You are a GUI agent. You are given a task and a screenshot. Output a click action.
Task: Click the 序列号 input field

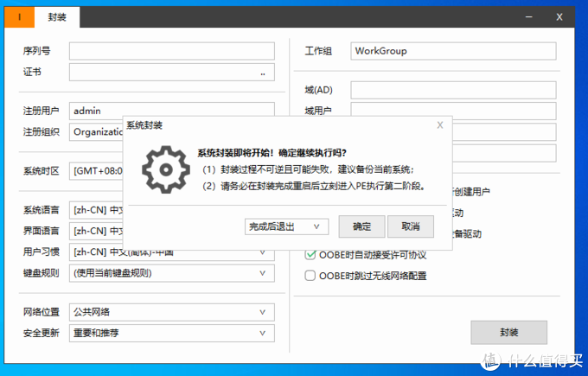(172, 51)
